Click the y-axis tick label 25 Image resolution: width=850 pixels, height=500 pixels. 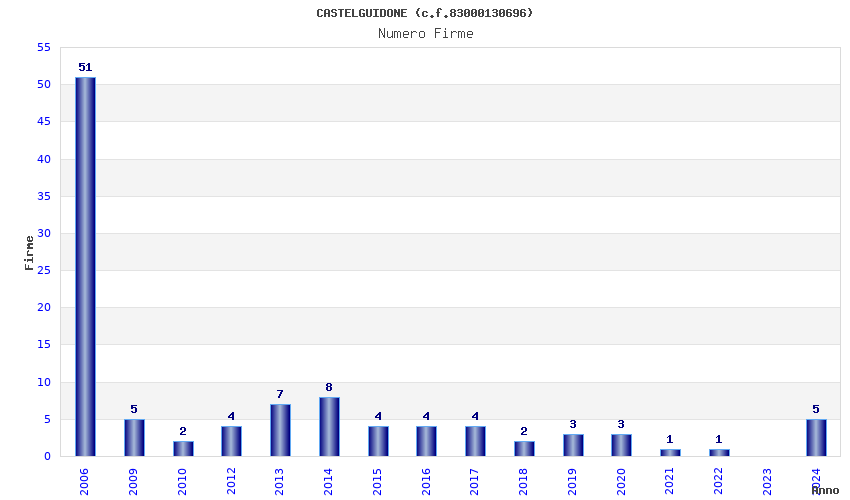coord(44,270)
